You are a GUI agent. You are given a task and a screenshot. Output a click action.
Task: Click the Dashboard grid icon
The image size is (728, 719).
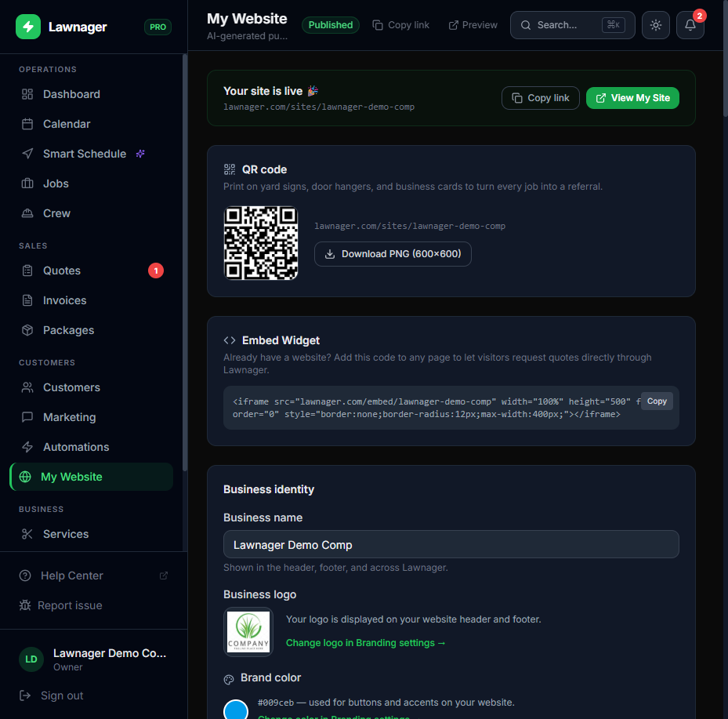tap(27, 94)
